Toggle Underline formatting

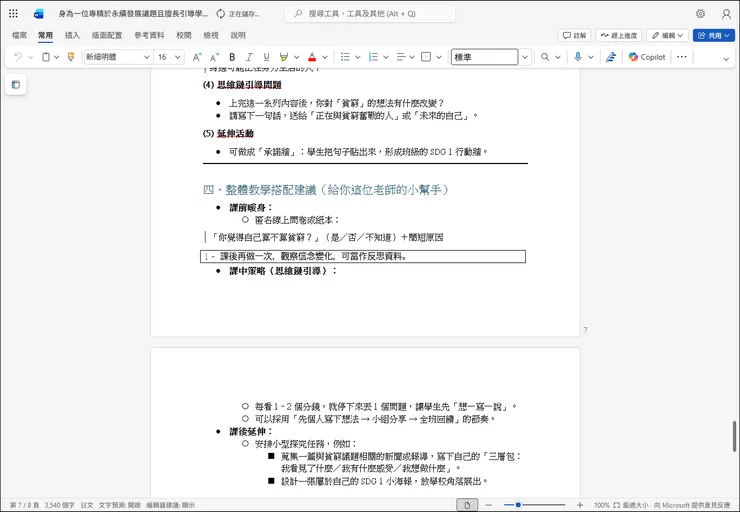click(267, 57)
